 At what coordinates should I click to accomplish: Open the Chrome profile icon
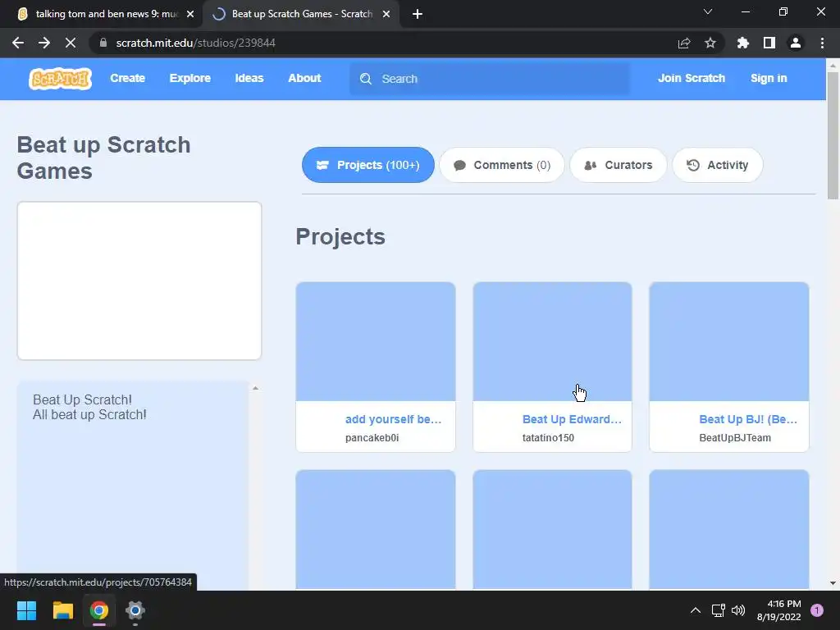[796, 43]
